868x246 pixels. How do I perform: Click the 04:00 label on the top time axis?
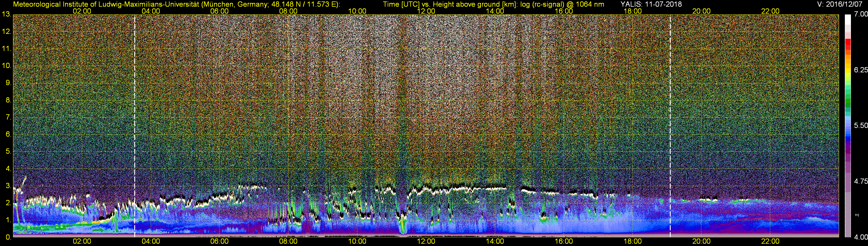(151, 11)
